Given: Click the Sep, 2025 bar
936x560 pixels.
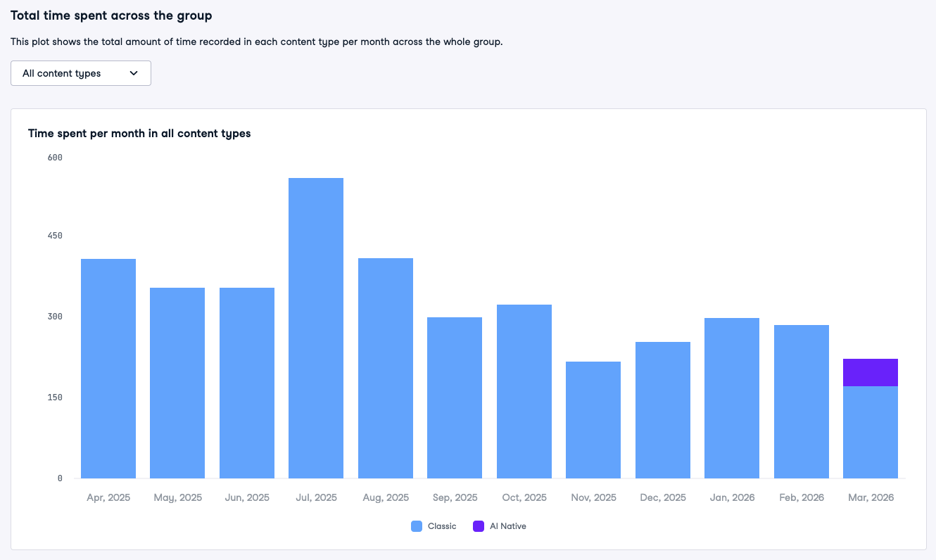Looking at the screenshot, I should [455, 397].
